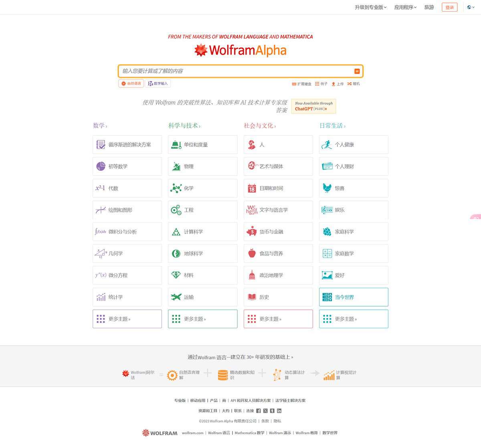Viewport: 481px width, 448px height.
Task: Open the globe language selector dropdown
Action: click(471, 7)
